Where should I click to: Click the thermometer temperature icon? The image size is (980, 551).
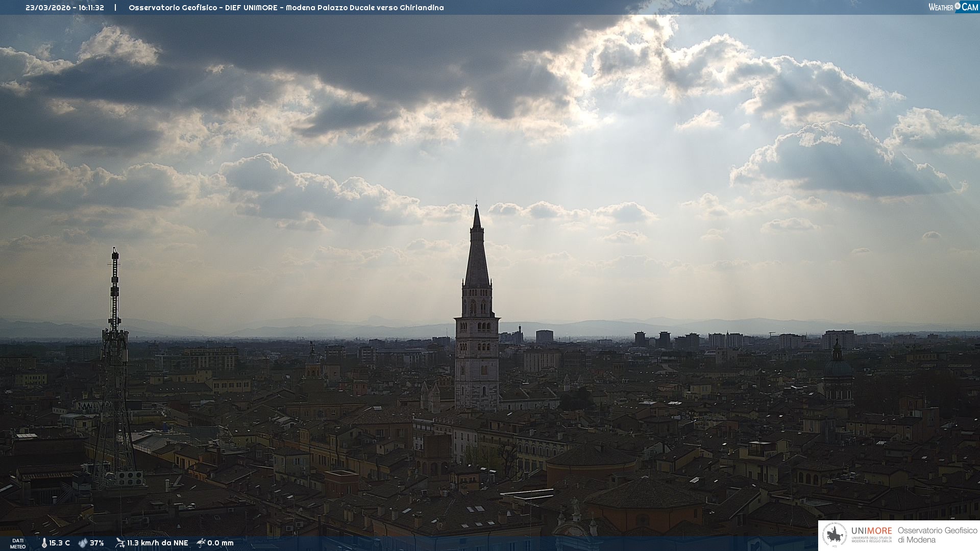click(44, 543)
